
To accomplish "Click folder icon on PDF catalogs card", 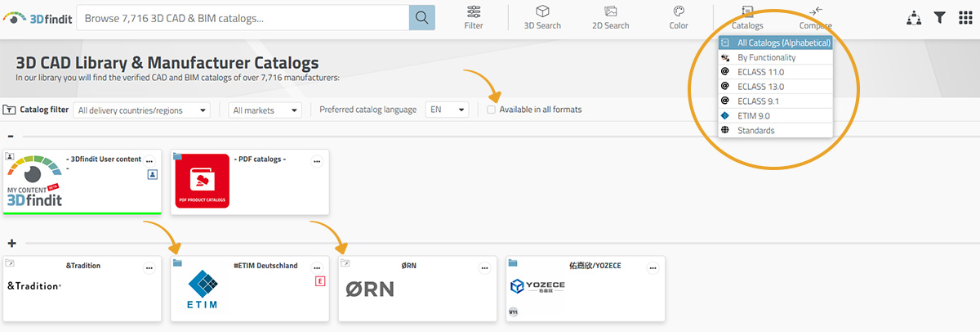I will click(177, 155).
